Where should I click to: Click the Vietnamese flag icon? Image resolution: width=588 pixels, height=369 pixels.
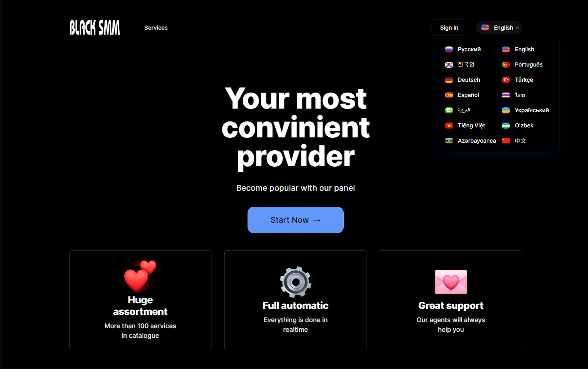tap(449, 125)
